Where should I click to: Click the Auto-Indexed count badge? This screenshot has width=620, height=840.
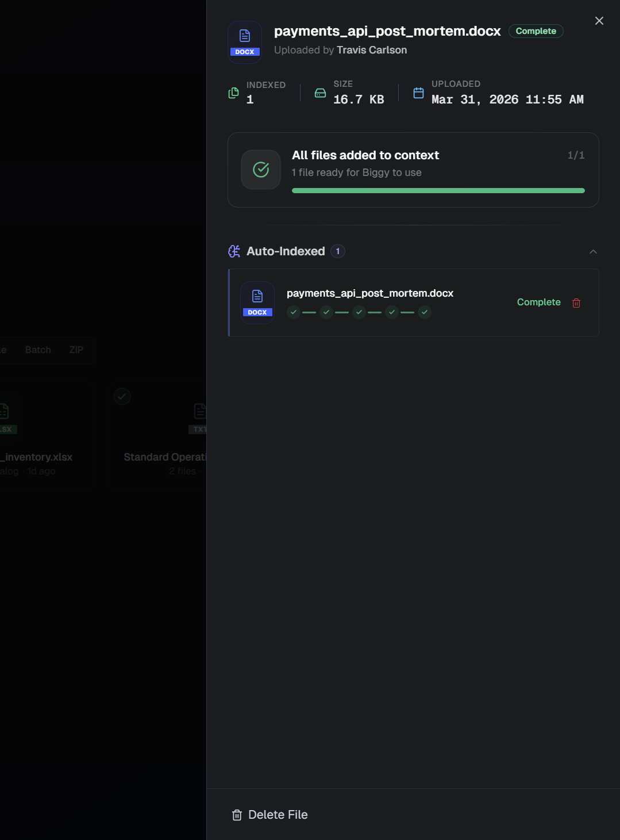pyautogui.click(x=338, y=251)
